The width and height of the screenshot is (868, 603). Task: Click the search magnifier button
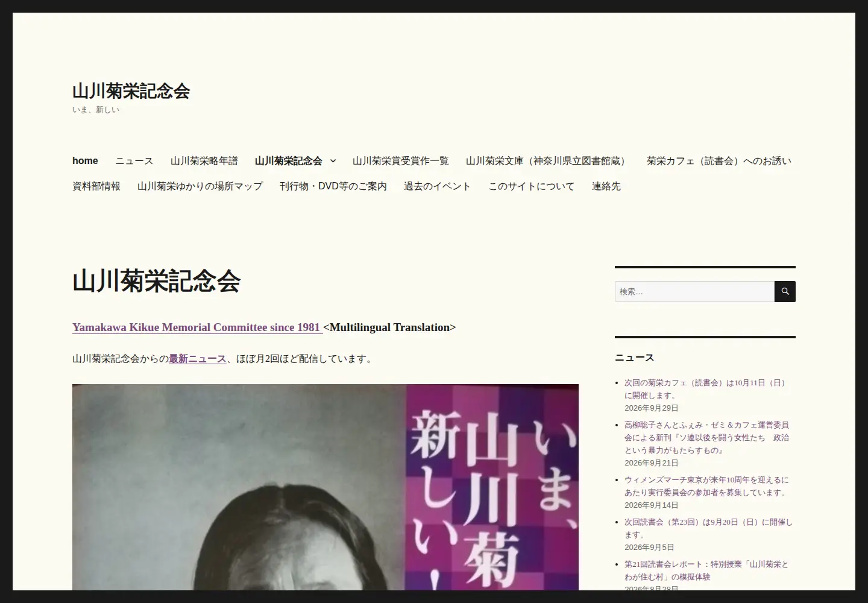tap(785, 292)
